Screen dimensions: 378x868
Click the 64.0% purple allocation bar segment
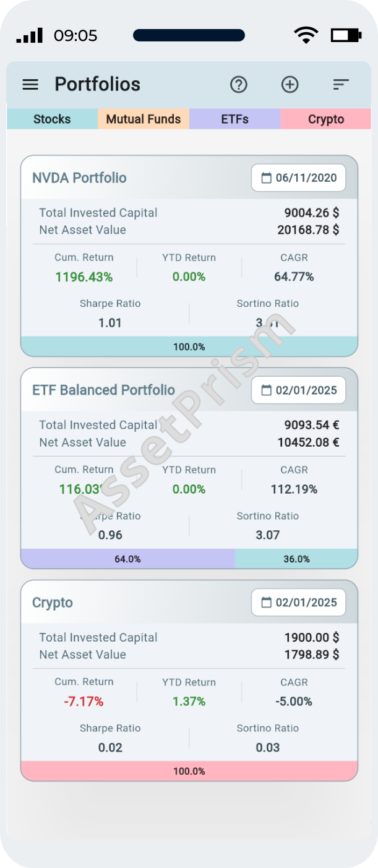coord(127,559)
